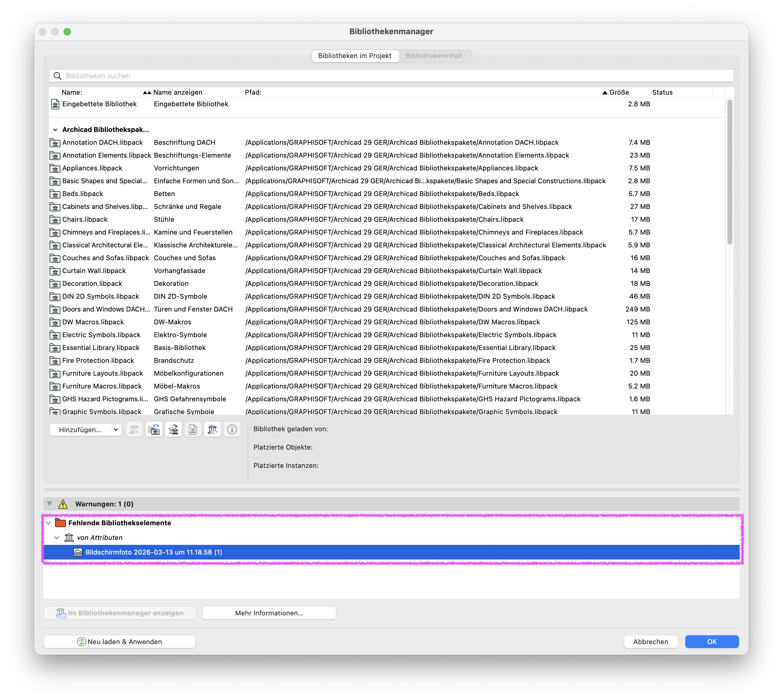Collapse the Warnungen section triangle
The height and width of the screenshot is (700, 783).
[49, 503]
